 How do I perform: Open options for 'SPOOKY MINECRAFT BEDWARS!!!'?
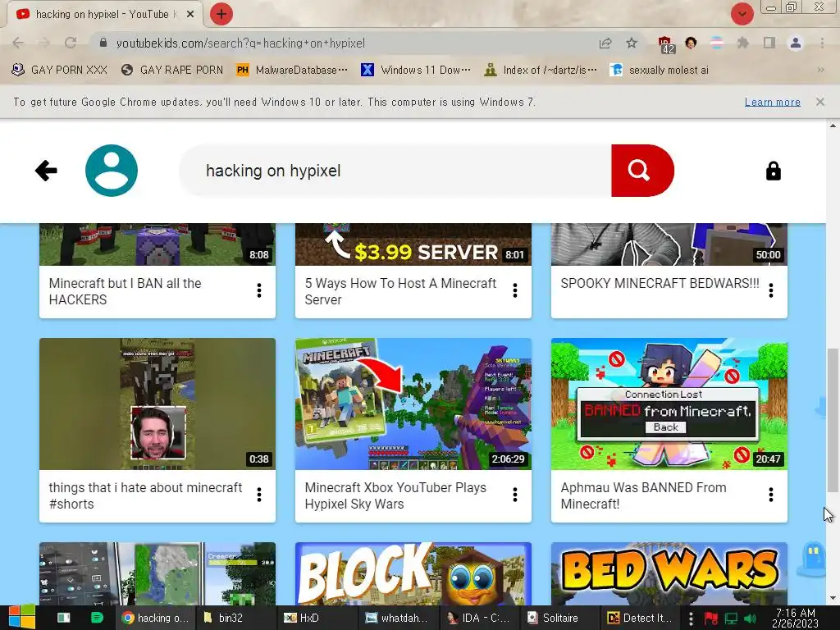(x=771, y=290)
